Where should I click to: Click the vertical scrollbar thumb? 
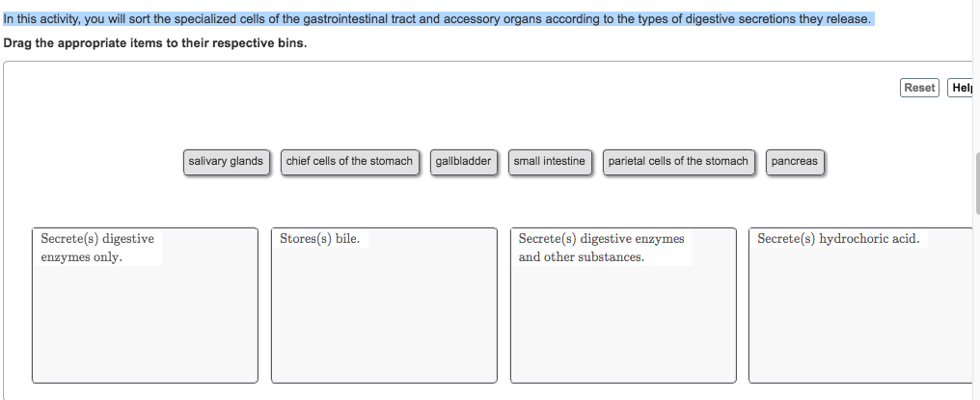coord(977,183)
